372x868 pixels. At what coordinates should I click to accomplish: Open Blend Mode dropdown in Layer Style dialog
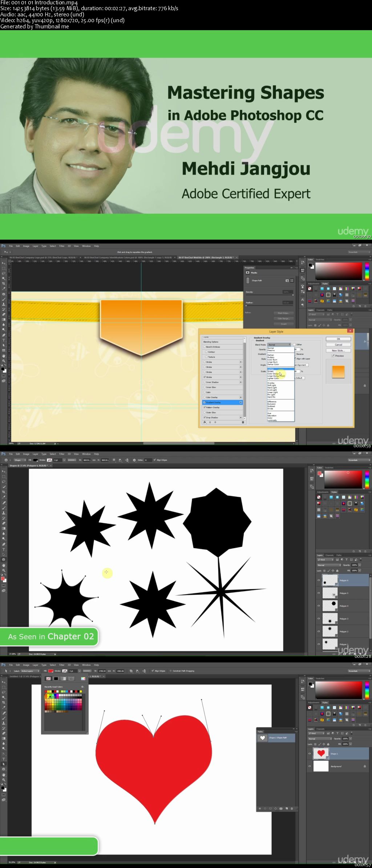(279, 344)
